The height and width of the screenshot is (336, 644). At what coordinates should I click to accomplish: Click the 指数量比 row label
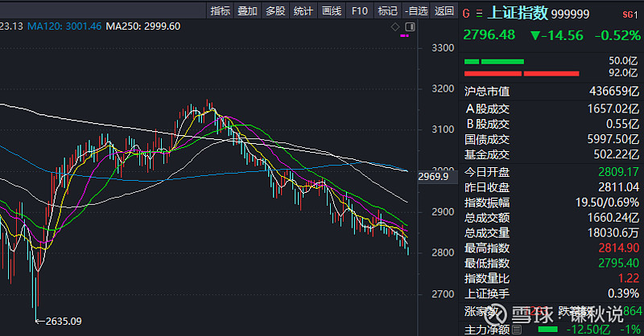click(x=487, y=279)
